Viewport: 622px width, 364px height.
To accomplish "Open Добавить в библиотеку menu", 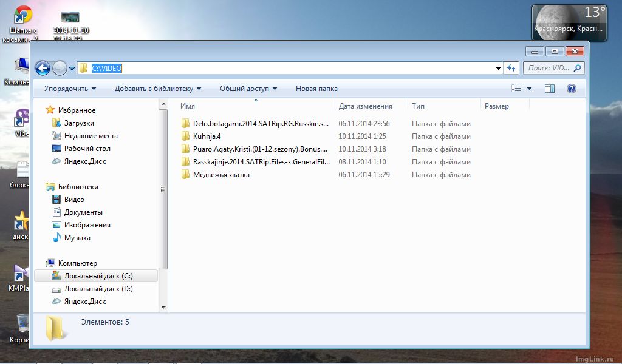I will click(x=157, y=89).
